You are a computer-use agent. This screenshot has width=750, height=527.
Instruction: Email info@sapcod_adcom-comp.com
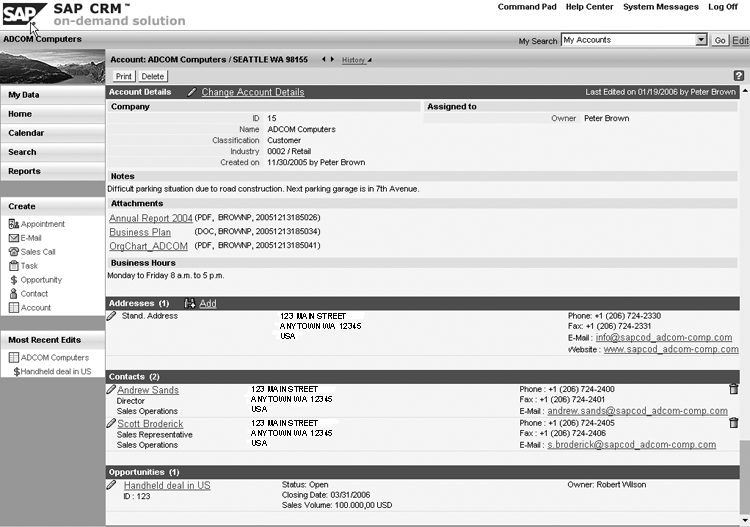coord(663,338)
